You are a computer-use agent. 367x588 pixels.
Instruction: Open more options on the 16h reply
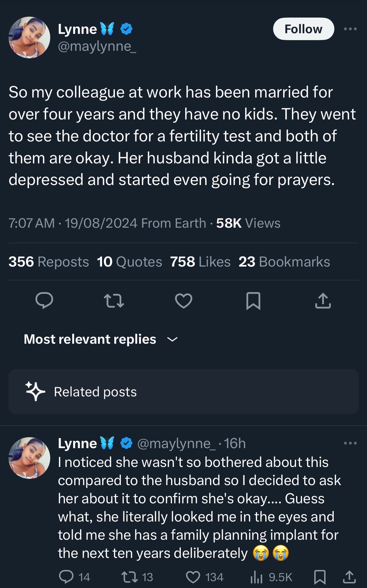tap(350, 443)
